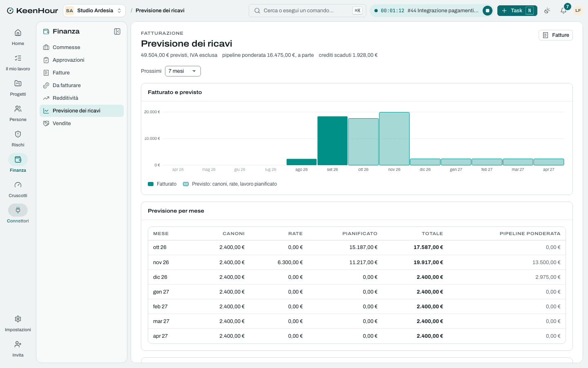Stop the running timer

coord(488,11)
